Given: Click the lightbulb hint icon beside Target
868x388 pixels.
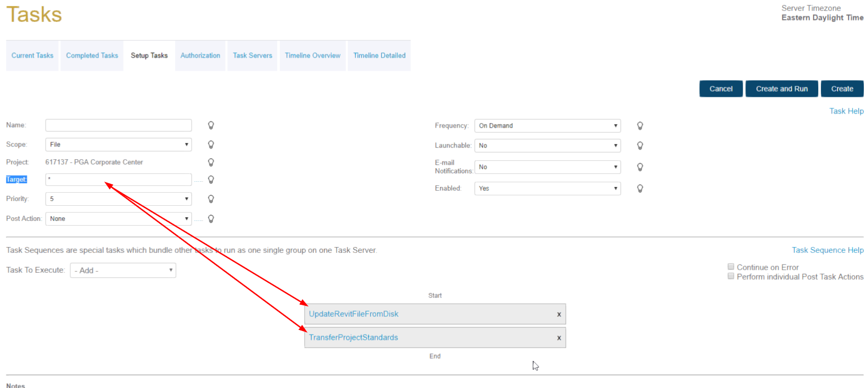Looking at the screenshot, I should 211,180.
